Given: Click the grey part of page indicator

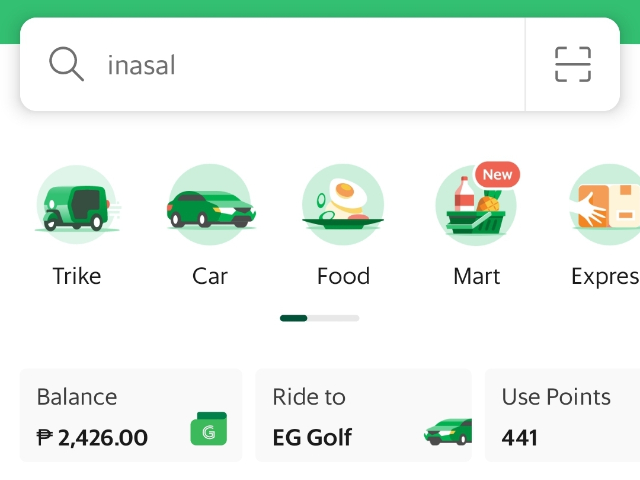Looking at the screenshot, I should point(333,318).
